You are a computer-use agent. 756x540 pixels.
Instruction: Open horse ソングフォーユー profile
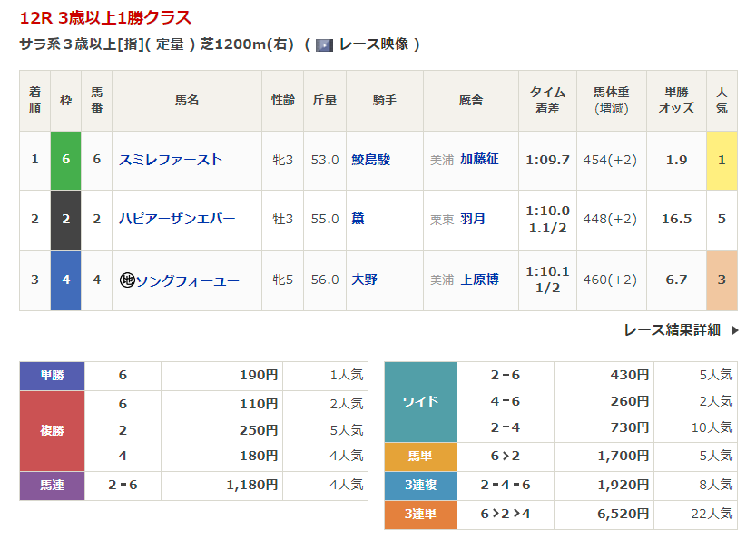click(187, 280)
